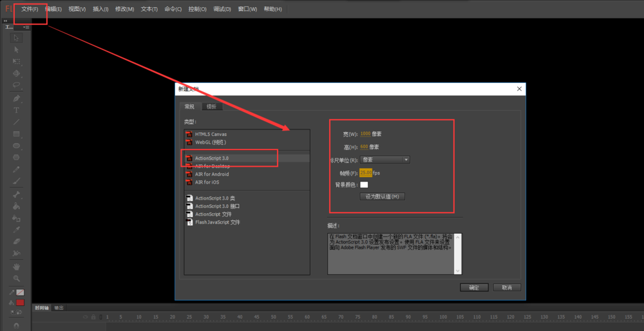Open the tools panel options menu
Image resolution: width=644 pixels, height=331 pixels.
26,27
